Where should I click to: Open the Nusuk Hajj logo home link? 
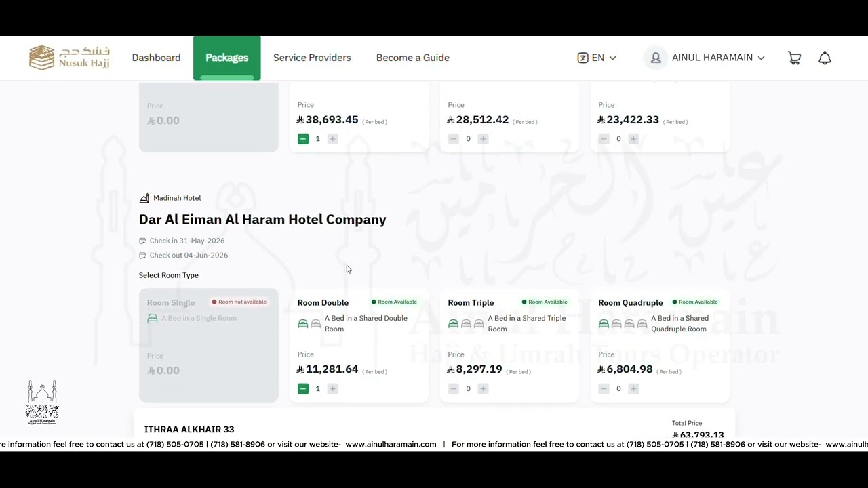69,58
